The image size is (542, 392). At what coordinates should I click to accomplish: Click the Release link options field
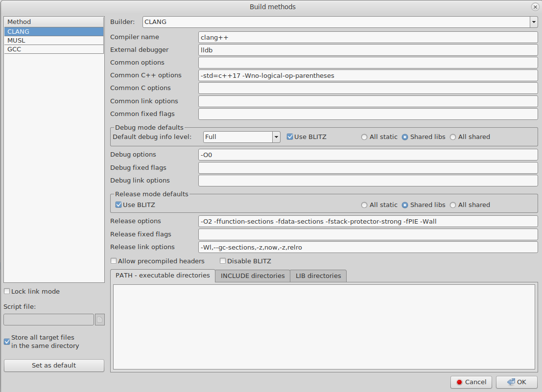tap(368, 247)
